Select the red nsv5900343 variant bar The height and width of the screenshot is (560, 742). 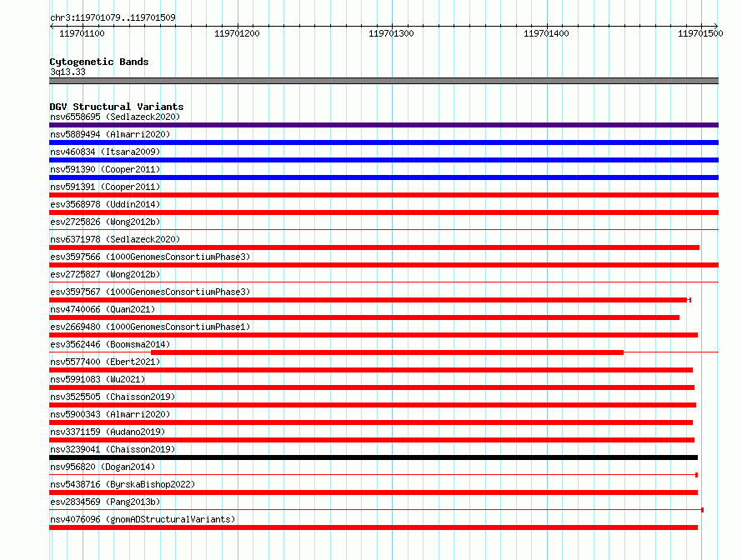(371, 422)
